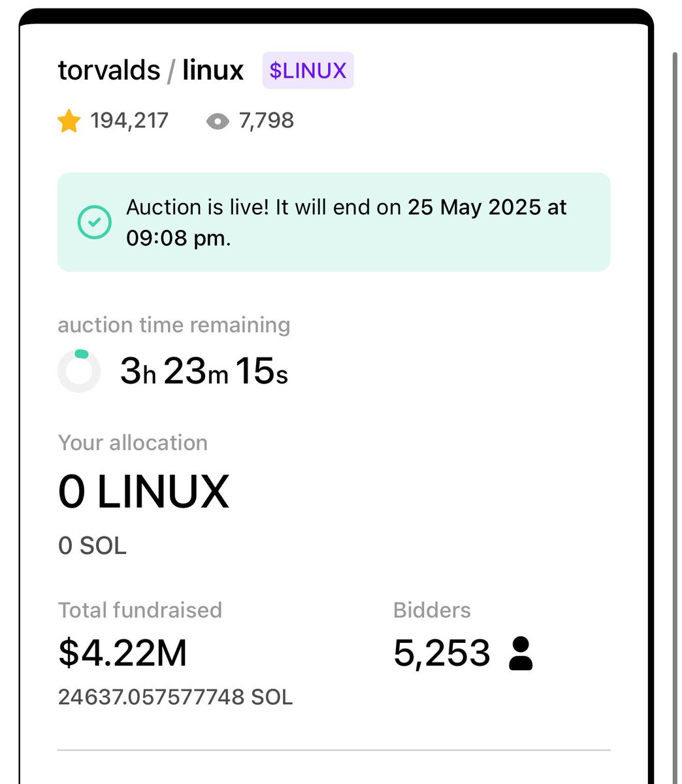Image resolution: width=682 pixels, height=784 pixels.
Task: Click the $LINUX token badge
Action: [308, 70]
